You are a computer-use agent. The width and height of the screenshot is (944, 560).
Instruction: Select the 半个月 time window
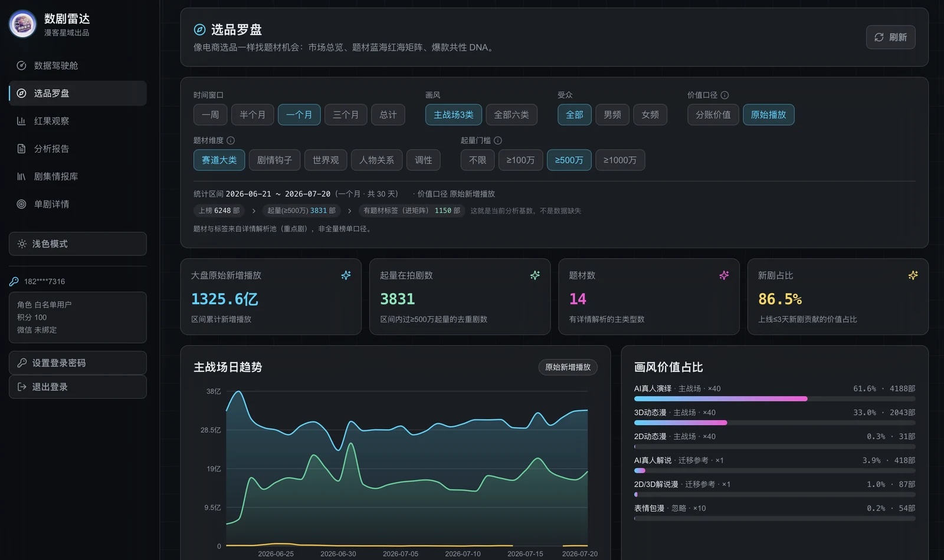point(253,114)
